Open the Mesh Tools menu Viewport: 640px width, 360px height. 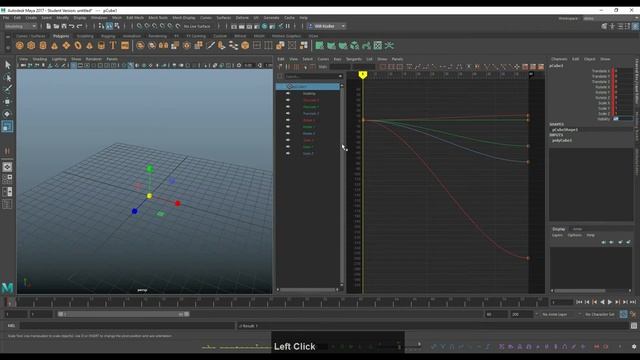point(158,18)
